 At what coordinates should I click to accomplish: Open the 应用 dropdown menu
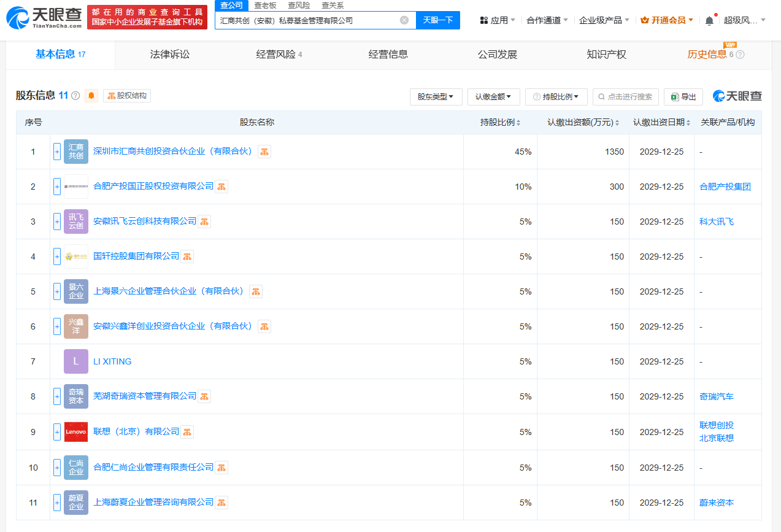(498, 20)
